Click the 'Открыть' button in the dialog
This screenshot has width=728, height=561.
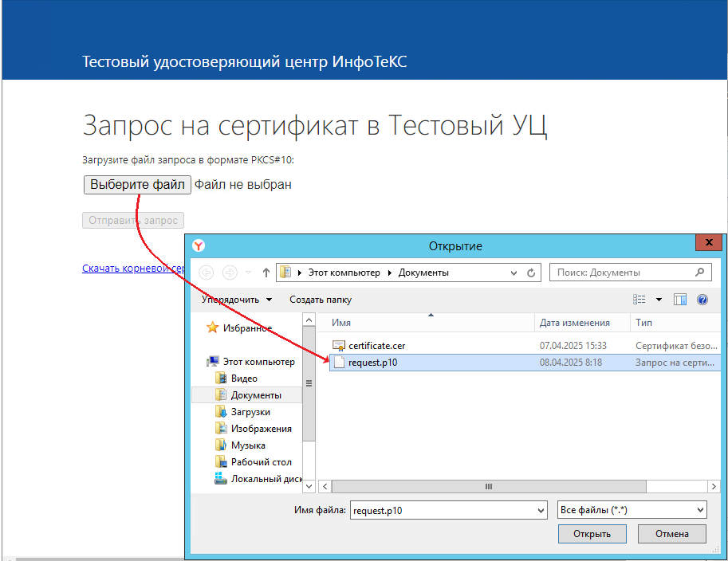(592, 534)
